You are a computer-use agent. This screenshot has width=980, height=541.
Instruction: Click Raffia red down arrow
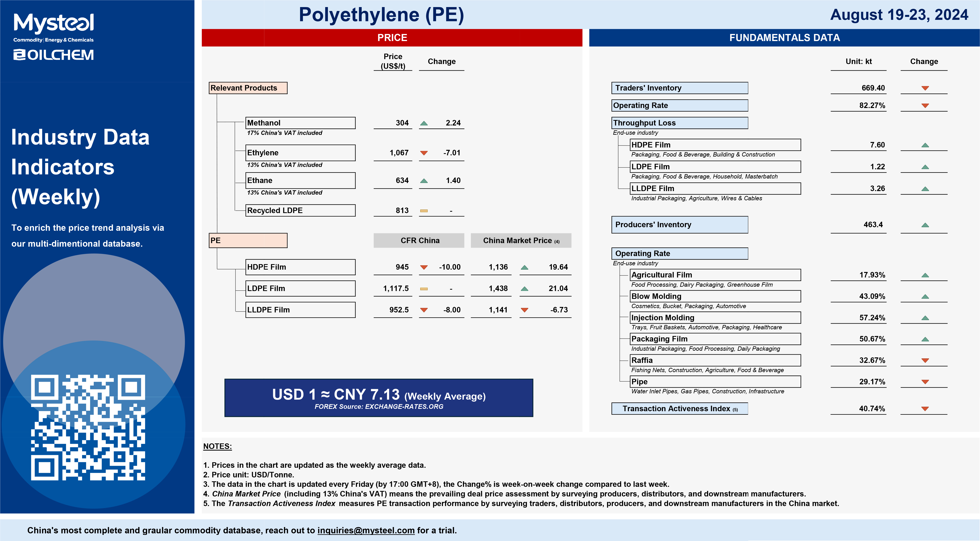pyautogui.click(x=925, y=360)
